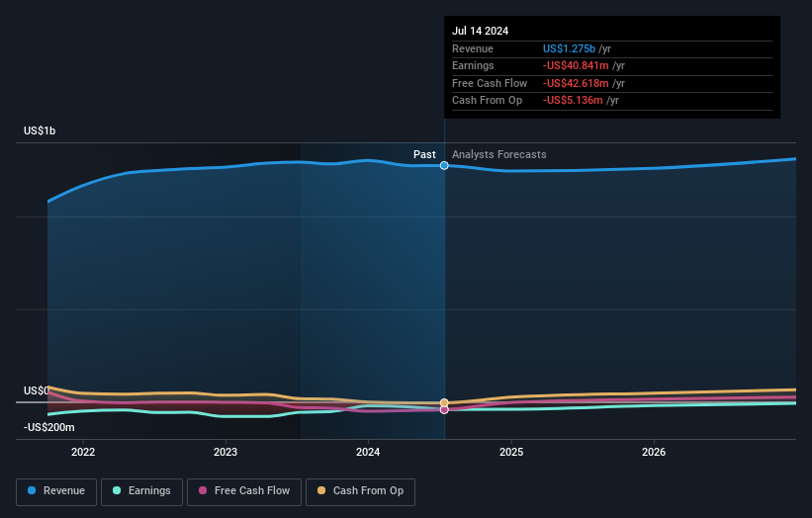Screen dimensions: 812x518
Task: Select the pink Free Cash Flow data point
Action: click(x=444, y=410)
